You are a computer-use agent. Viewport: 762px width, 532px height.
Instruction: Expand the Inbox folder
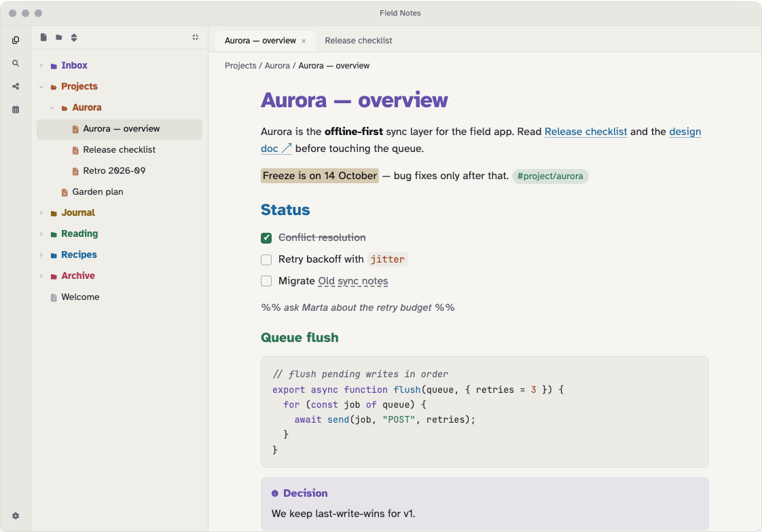pyautogui.click(x=41, y=66)
